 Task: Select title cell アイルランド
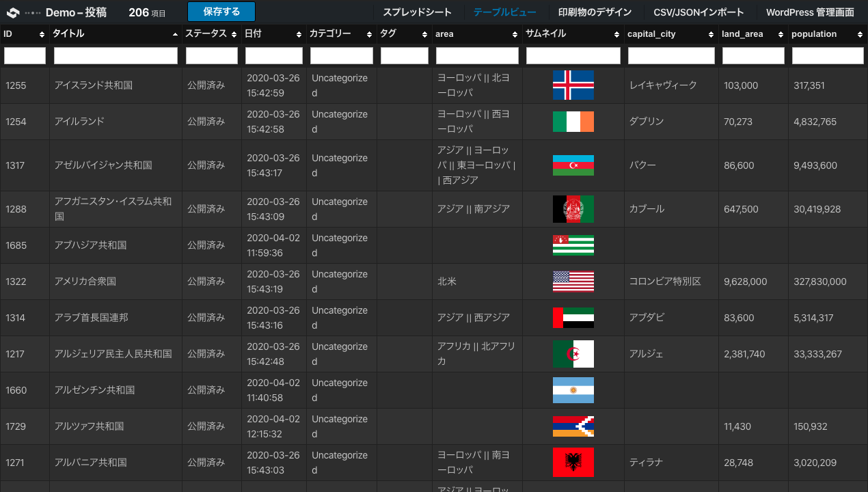[x=80, y=122]
